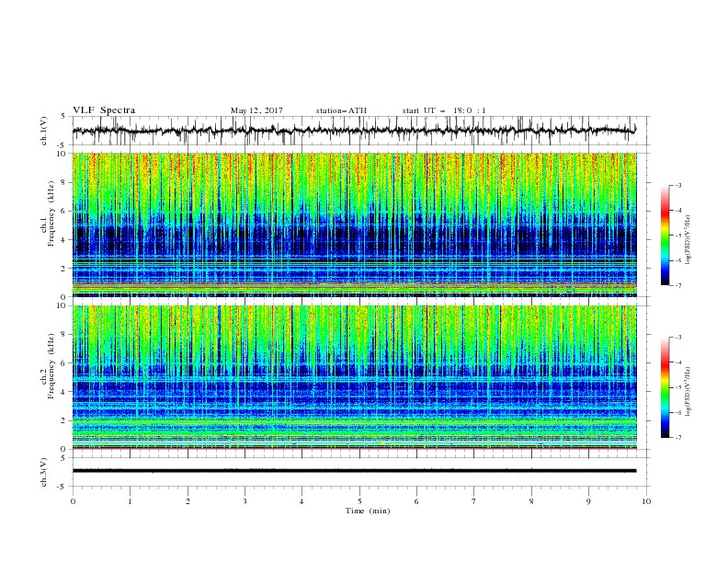Click time axis tick label "10"
Viewport: 728px width, 563px height.
[646, 501]
